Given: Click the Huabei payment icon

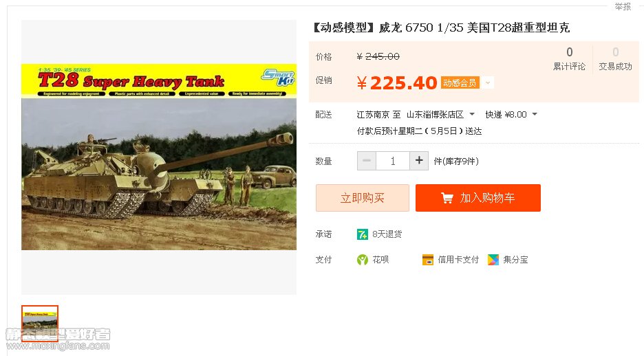Looking at the screenshot, I should (362, 260).
